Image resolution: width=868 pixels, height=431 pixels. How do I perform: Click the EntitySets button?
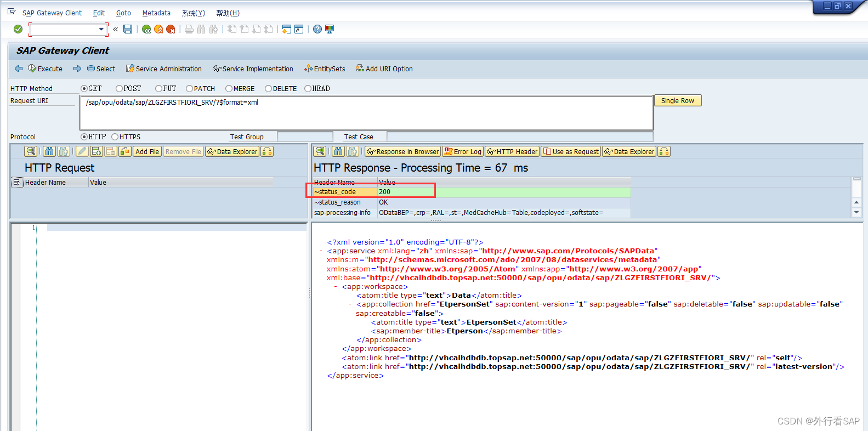[x=325, y=69]
